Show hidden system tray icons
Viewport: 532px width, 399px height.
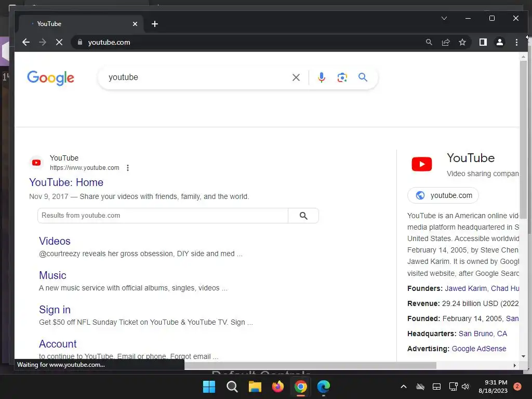click(403, 387)
